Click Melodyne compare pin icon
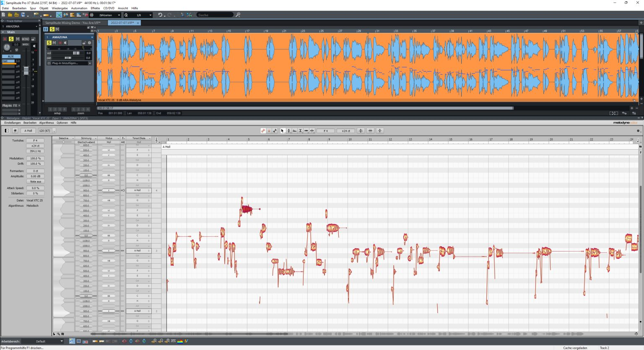644x350 pixels. pyautogui.click(x=15, y=131)
